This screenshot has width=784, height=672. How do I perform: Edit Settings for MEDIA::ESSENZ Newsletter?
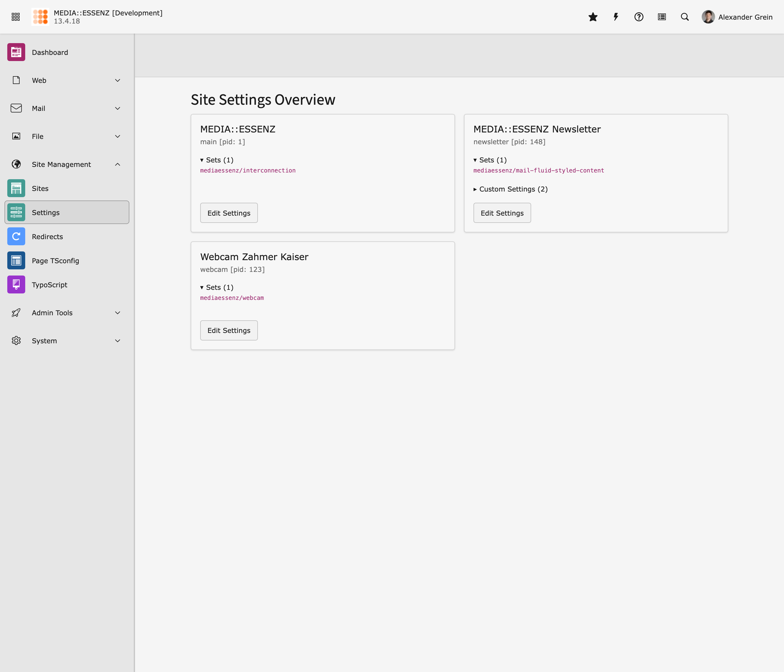tap(502, 213)
